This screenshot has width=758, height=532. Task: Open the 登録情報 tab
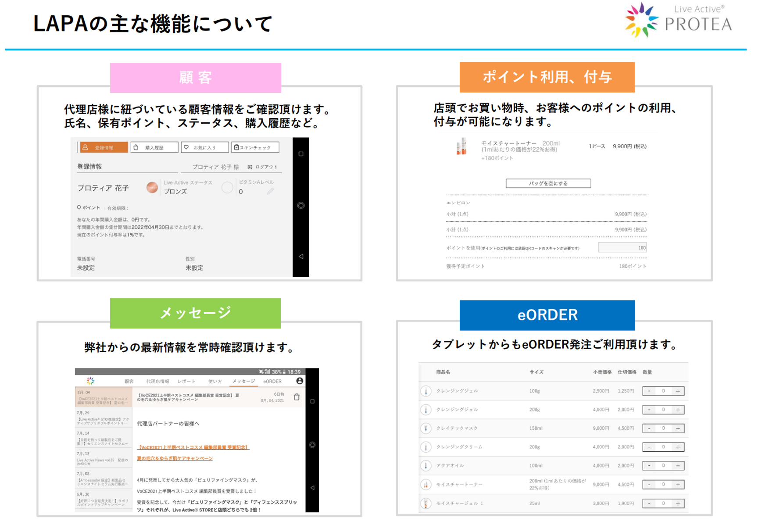pos(104,147)
